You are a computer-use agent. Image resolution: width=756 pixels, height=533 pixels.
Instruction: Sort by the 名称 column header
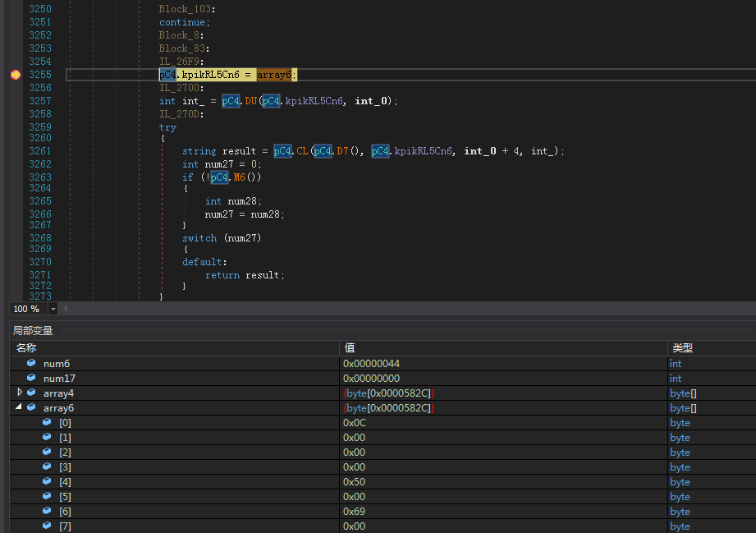(x=175, y=348)
